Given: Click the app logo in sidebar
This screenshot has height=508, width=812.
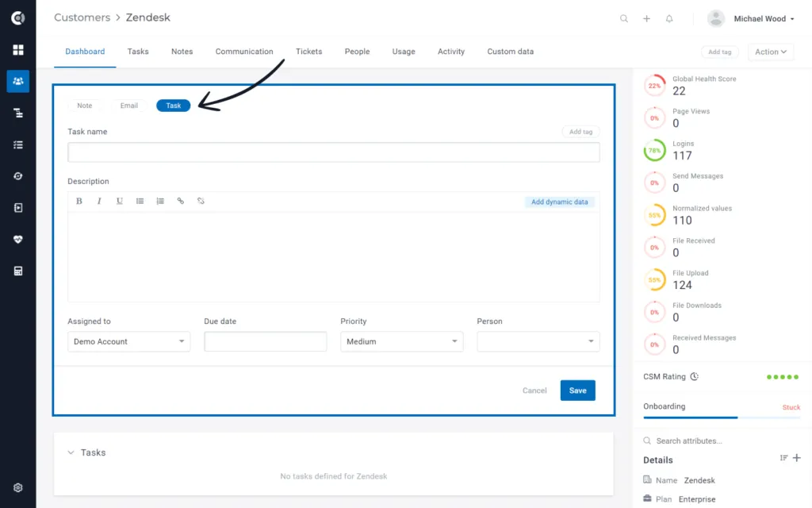Looking at the screenshot, I should point(18,18).
